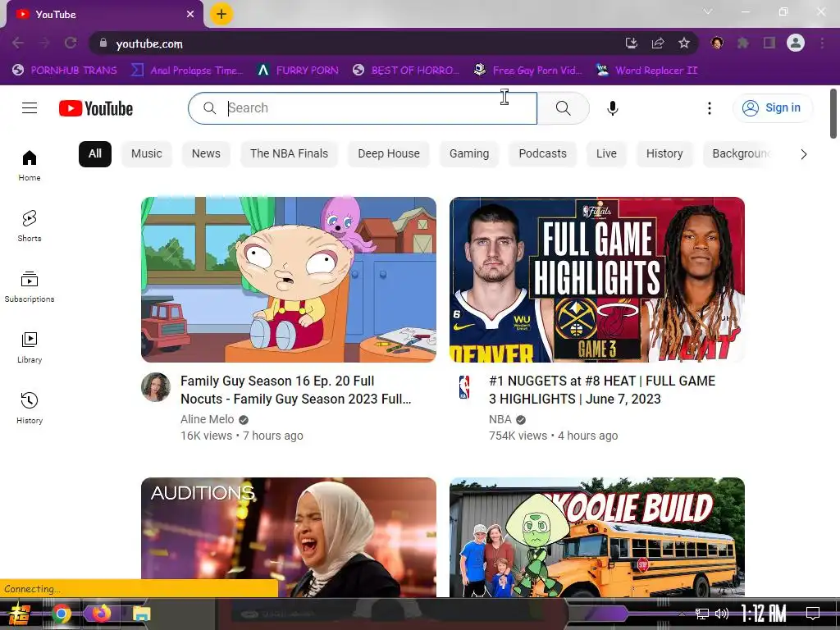Image resolution: width=840 pixels, height=630 pixels.
Task: Open the Auditions video thumbnail
Action: (x=289, y=537)
